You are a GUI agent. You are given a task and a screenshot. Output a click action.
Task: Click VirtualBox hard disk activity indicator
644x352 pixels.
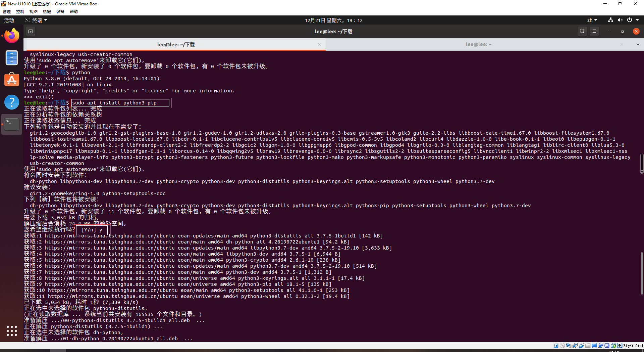pyautogui.click(x=556, y=346)
